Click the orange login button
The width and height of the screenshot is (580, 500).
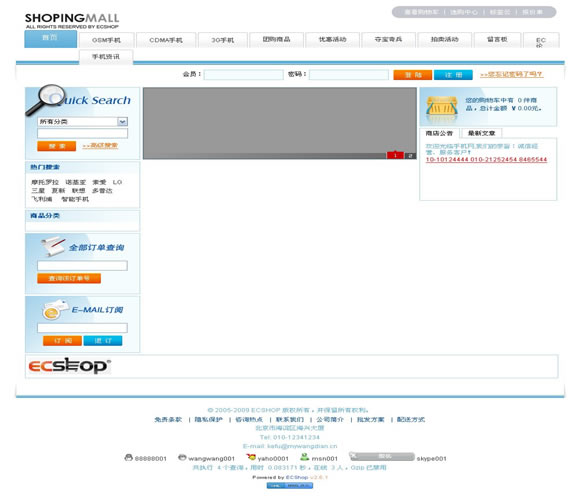pyautogui.click(x=412, y=75)
